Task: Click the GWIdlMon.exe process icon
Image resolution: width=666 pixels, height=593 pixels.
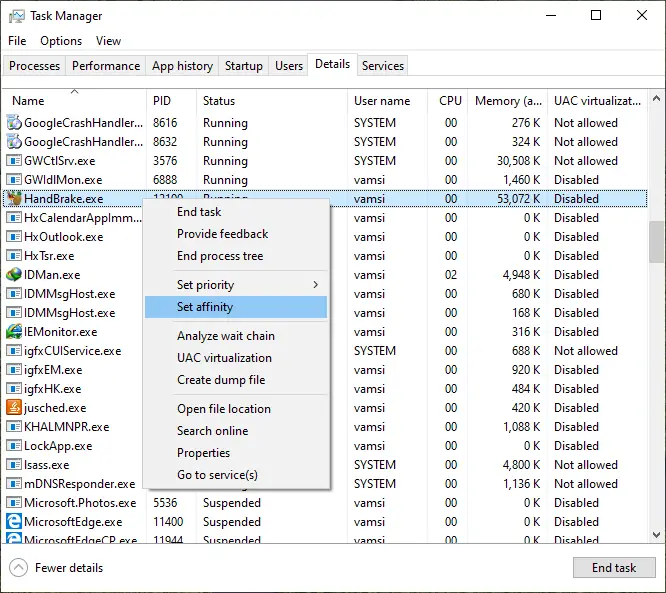Action: (x=14, y=180)
